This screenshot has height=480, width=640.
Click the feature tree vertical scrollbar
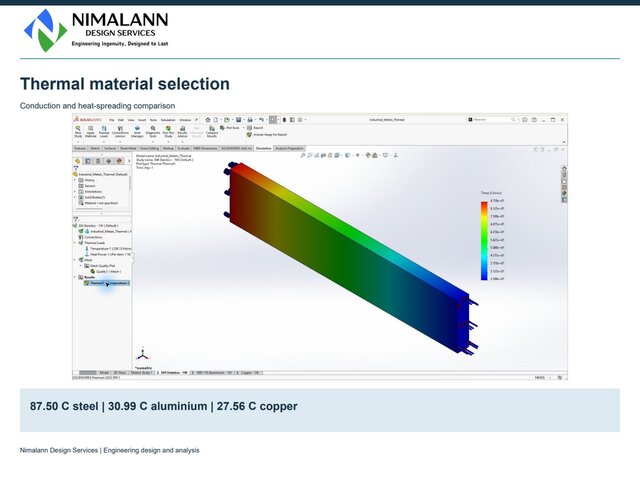[x=130, y=184]
